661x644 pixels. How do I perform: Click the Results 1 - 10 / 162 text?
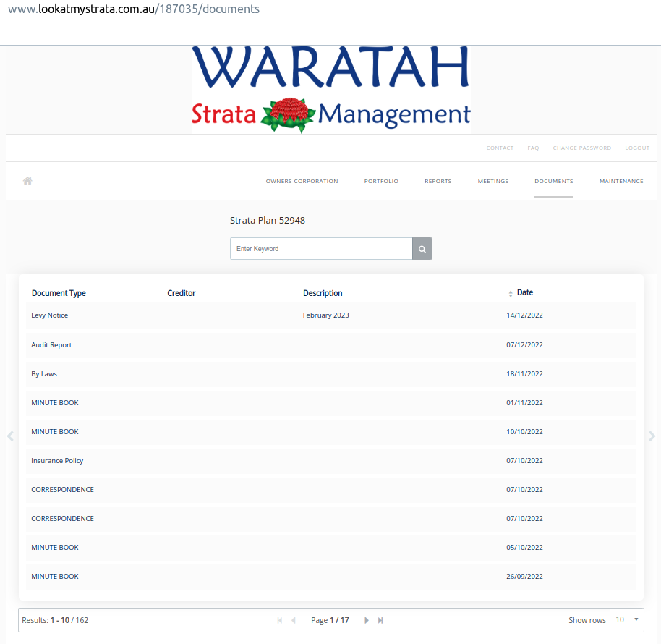pyautogui.click(x=55, y=620)
